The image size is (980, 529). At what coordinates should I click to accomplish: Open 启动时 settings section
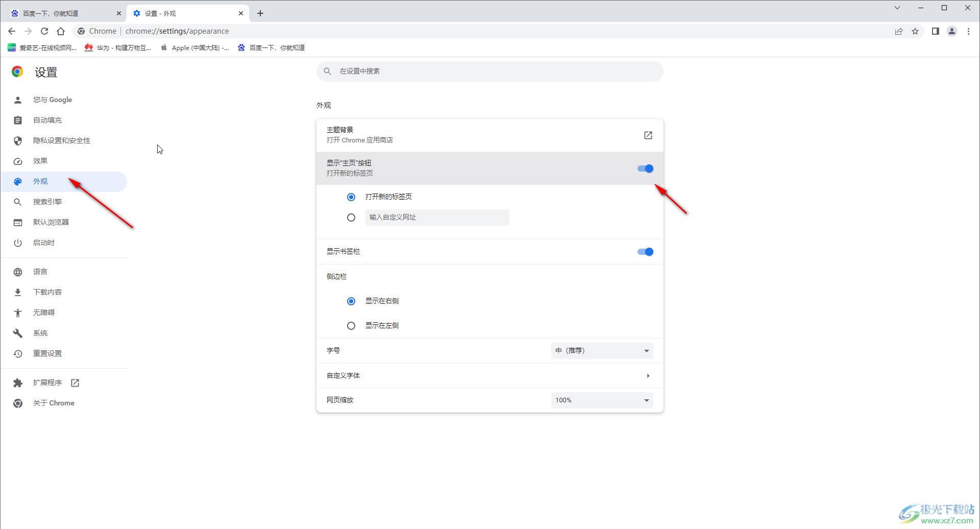[64, 243]
